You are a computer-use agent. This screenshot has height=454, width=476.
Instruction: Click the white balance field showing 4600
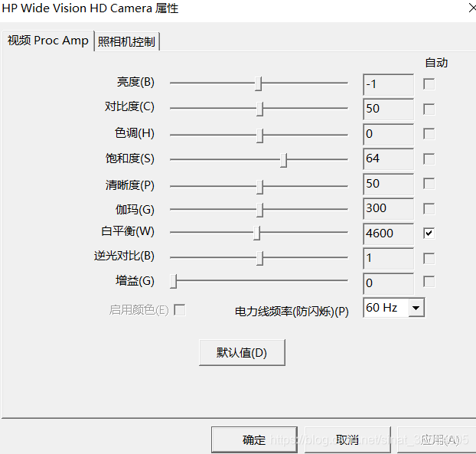click(x=388, y=234)
